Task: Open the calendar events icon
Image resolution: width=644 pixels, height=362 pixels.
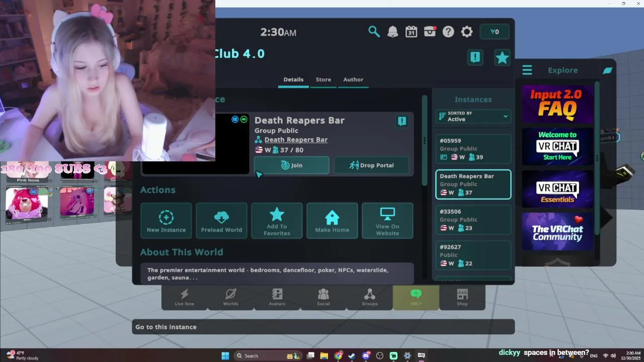Action: (x=411, y=32)
